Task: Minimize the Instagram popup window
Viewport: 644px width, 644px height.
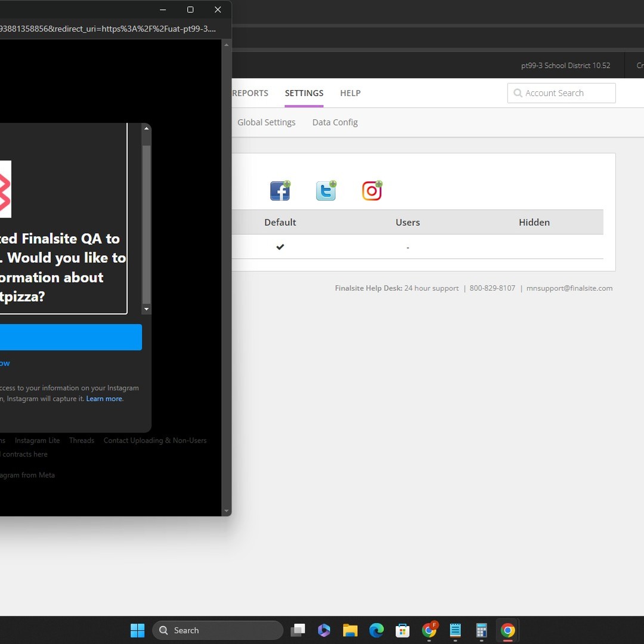Action: [x=163, y=10]
